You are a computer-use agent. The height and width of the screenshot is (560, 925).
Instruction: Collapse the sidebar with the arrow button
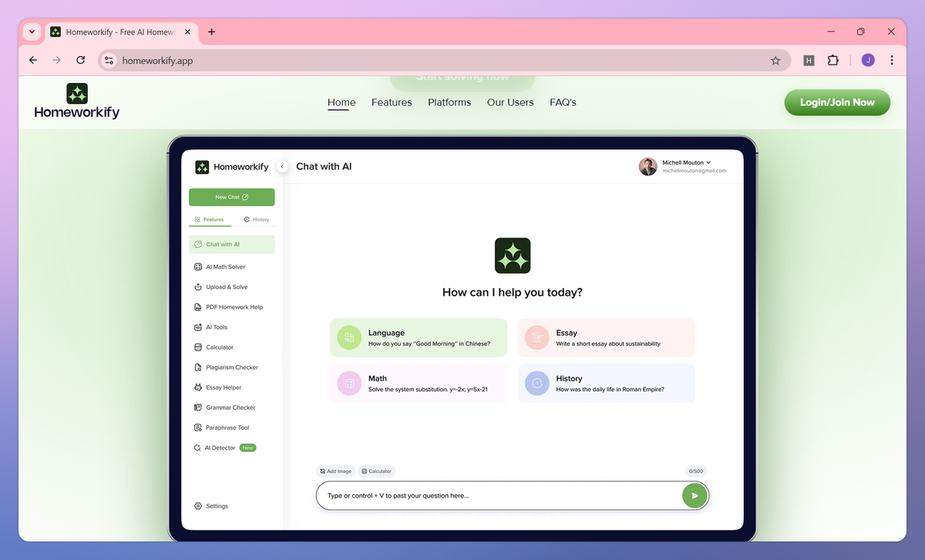tap(282, 166)
